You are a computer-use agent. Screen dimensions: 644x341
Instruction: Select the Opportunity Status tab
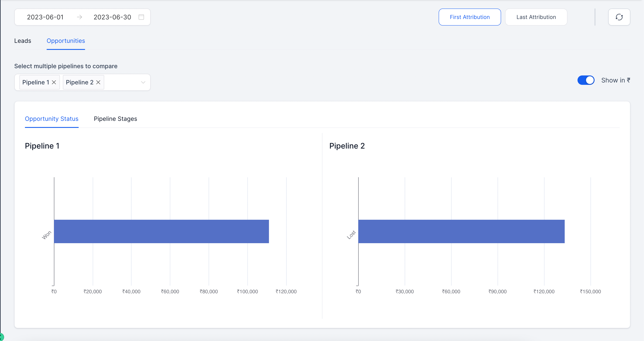(52, 119)
